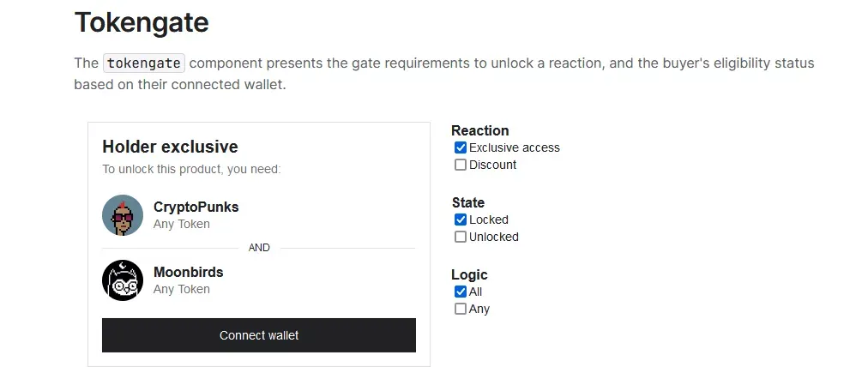Image resolution: width=868 pixels, height=379 pixels.
Task: Uncheck the Exclusive access checkbox
Action: 461,147
